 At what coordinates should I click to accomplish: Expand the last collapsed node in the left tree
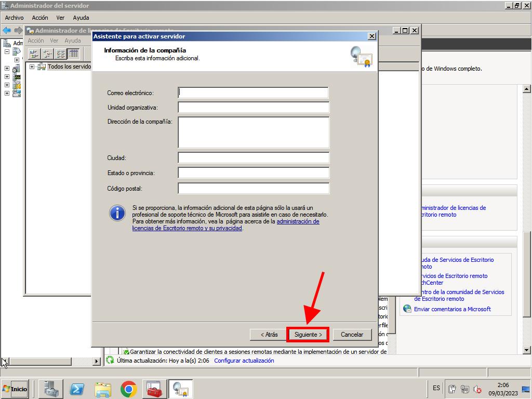[7, 94]
